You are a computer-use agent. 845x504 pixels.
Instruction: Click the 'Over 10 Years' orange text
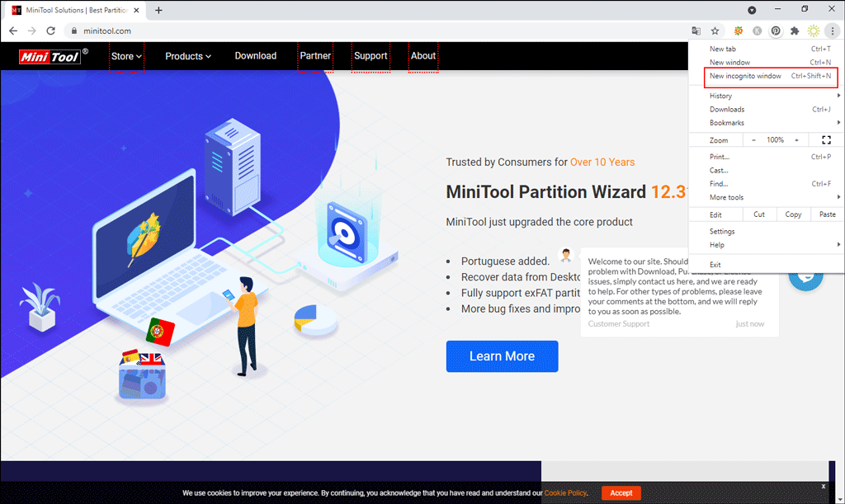click(602, 162)
